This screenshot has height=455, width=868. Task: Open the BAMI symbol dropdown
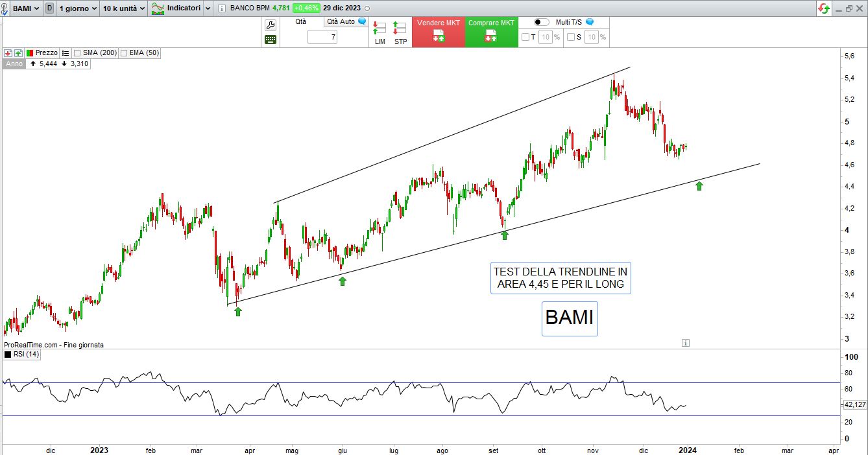click(26, 8)
